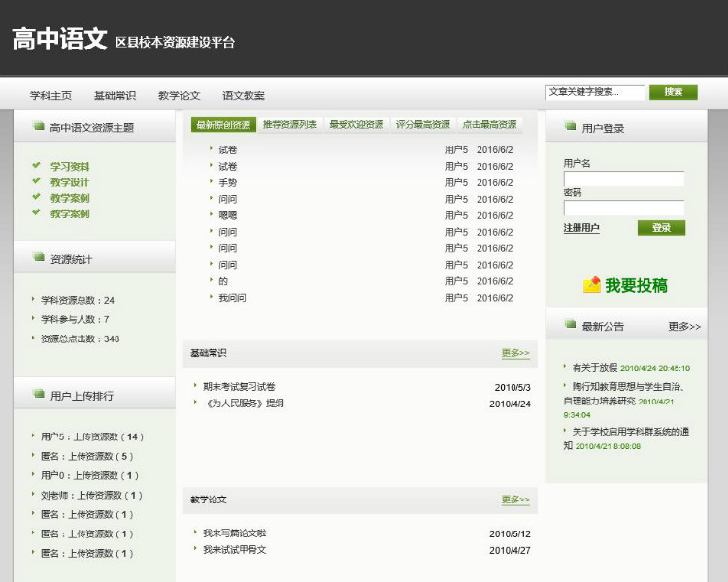
Task: Click the envelope icon beside 我要投稿
Action: (x=591, y=285)
